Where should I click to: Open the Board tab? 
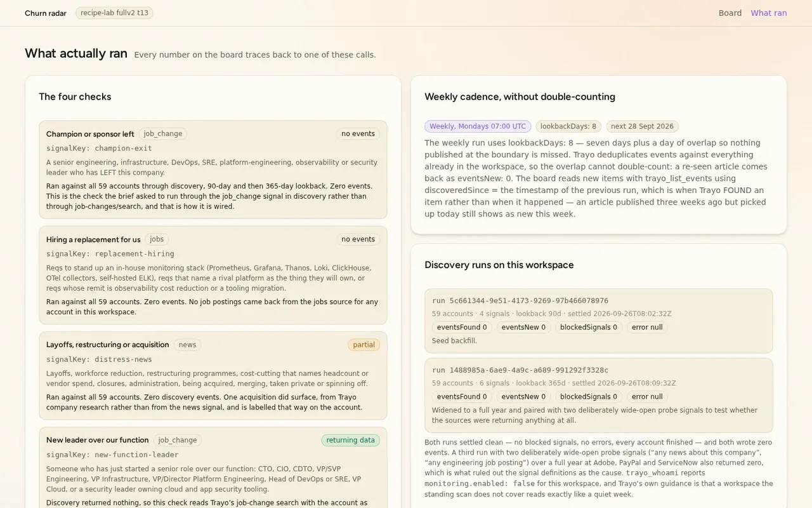coord(730,13)
